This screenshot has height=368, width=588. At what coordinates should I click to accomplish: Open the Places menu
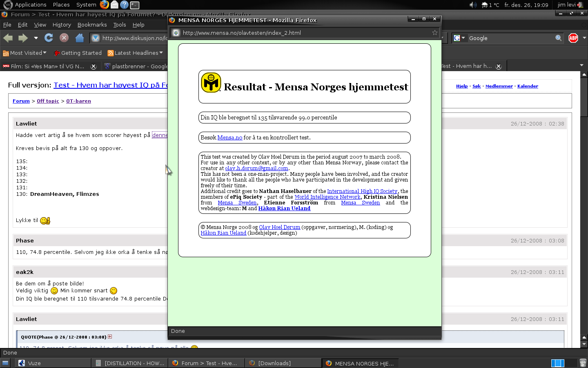(61, 5)
